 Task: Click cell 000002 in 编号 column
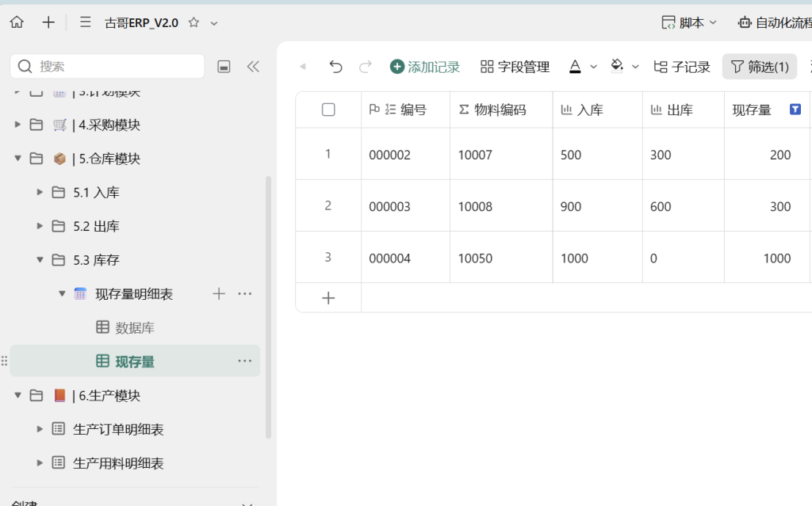405,155
